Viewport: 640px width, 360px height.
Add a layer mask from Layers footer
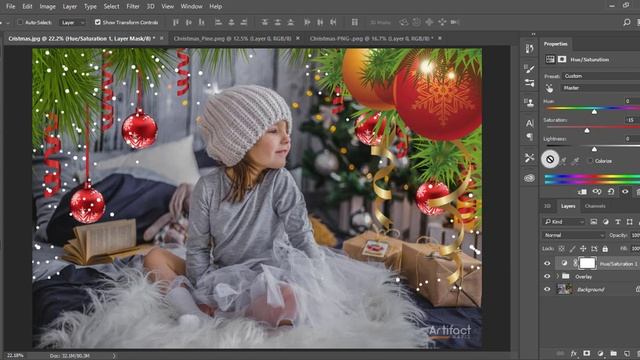(587, 353)
